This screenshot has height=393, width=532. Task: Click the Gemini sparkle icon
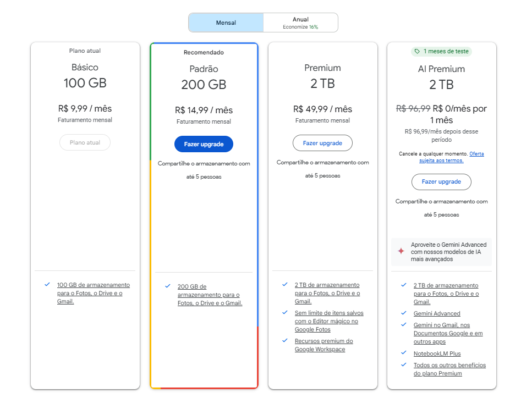coord(401,251)
